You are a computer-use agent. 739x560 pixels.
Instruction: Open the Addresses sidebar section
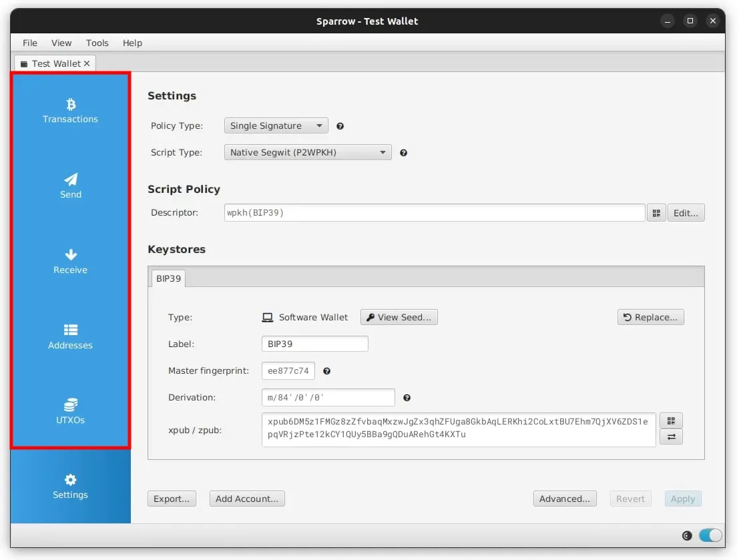pos(70,336)
